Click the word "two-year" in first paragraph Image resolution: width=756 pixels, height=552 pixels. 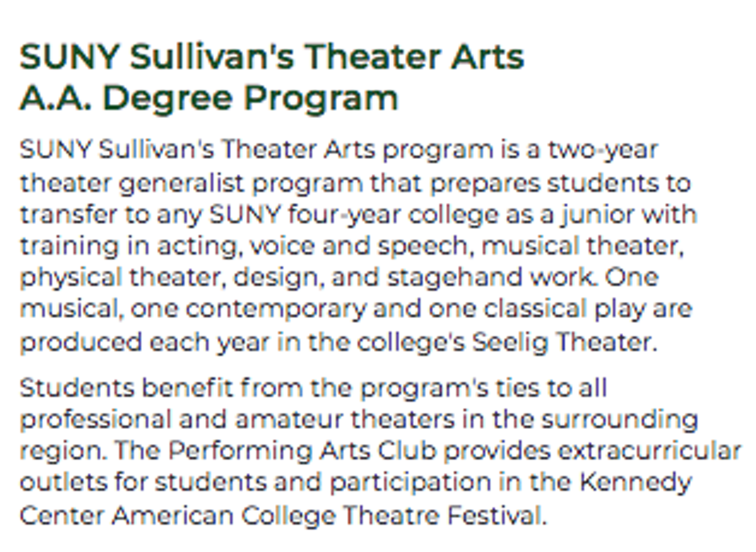[603, 150]
